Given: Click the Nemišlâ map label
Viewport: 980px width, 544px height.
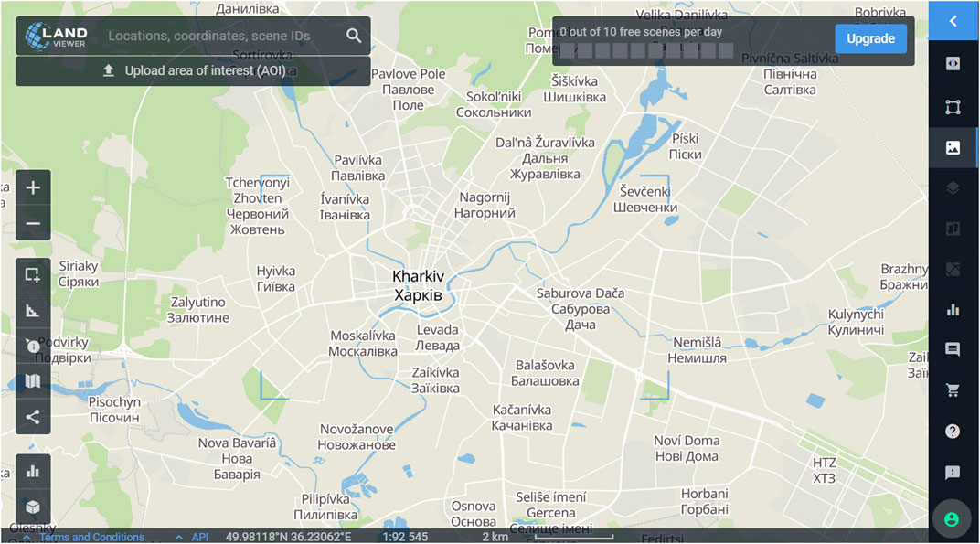Looking at the screenshot, I should point(697,350).
